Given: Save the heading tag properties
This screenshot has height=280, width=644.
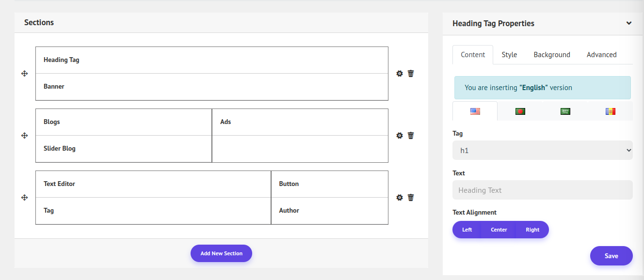Looking at the screenshot, I should 611,256.
